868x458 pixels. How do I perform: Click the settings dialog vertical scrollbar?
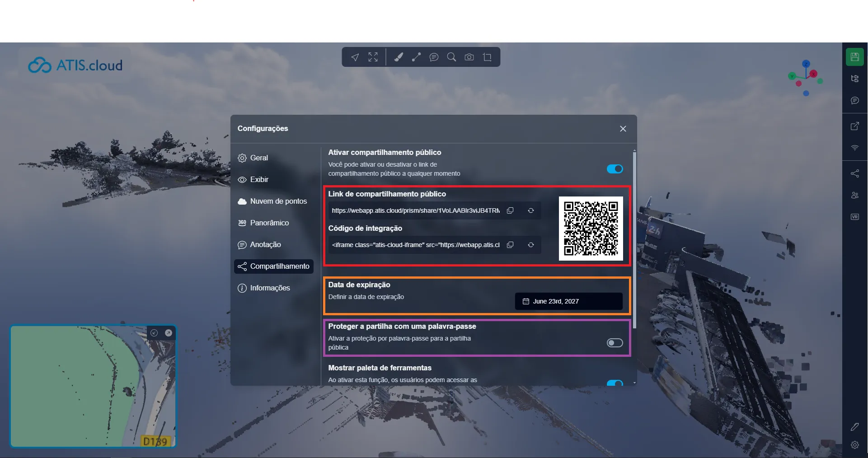point(634,239)
